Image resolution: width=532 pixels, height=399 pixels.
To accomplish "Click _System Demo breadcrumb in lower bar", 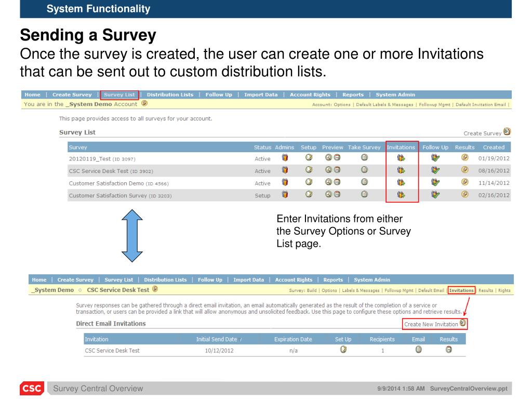I will pyautogui.click(x=52, y=290).
